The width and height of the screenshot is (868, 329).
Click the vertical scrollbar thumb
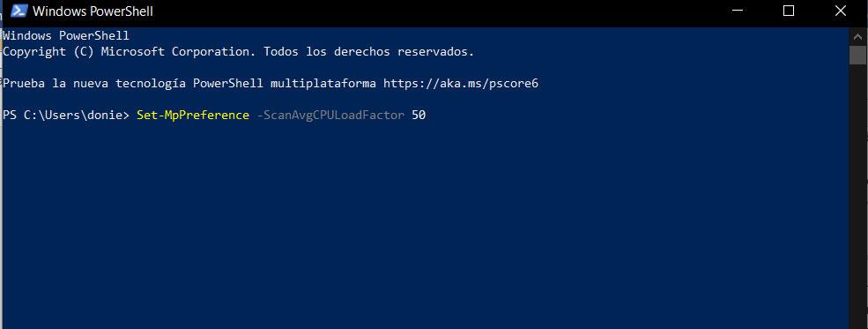[857, 56]
